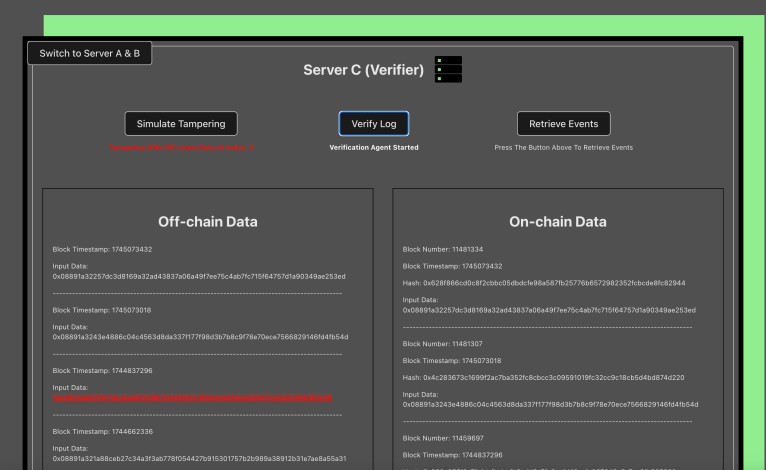Click off-chain Block Timestamp 1744662336

[x=103, y=431]
